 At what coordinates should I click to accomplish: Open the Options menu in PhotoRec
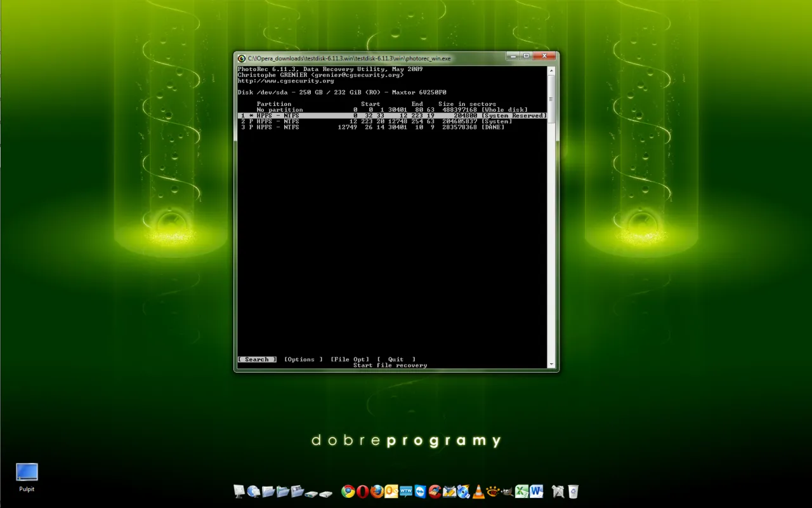pyautogui.click(x=303, y=359)
